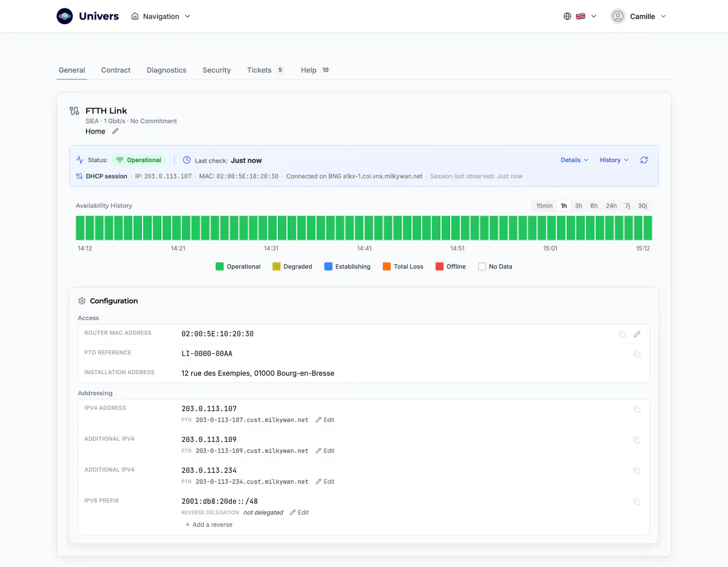The image size is (728, 567).
Task: Edit PTR for 203-0-113-234
Action: click(x=325, y=482)
